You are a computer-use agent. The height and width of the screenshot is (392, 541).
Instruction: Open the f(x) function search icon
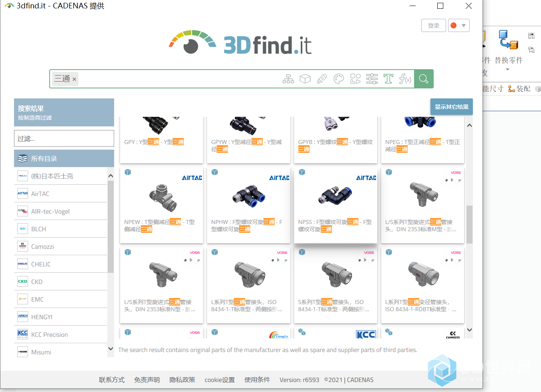coord(405,79)
